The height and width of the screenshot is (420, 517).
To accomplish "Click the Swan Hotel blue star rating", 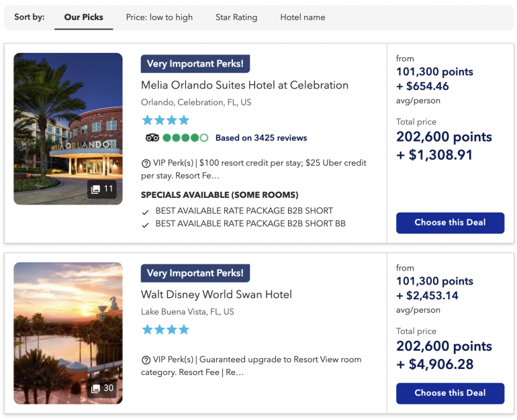I will pyautogui.click(x=165, y=330).
